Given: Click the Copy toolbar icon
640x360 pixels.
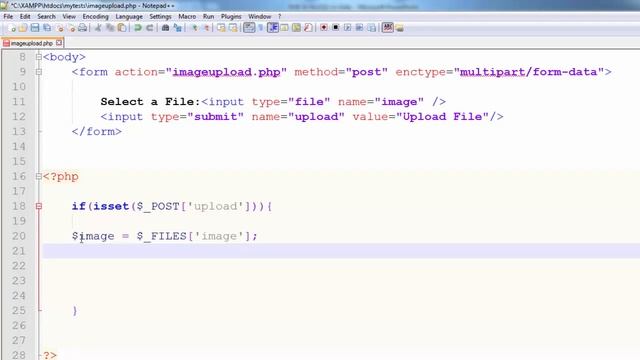Looking at the screenshot, I should coord(110,28).
